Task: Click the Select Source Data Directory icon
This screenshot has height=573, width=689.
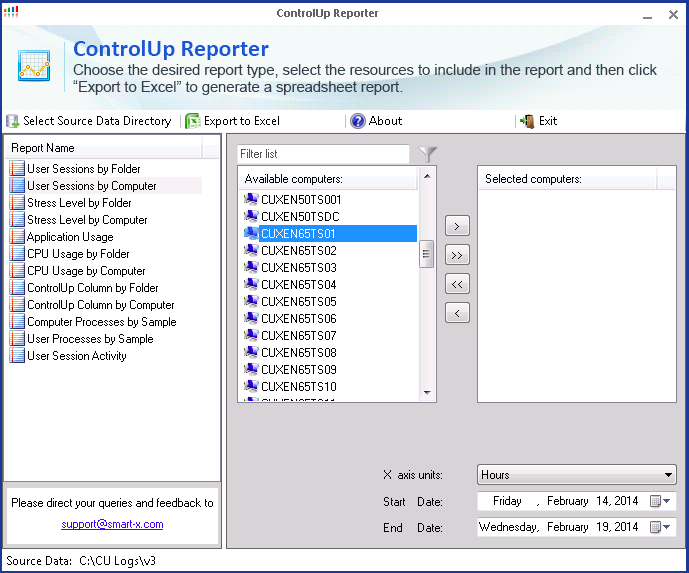Action: pyautogui.click(x=13, y=121)
